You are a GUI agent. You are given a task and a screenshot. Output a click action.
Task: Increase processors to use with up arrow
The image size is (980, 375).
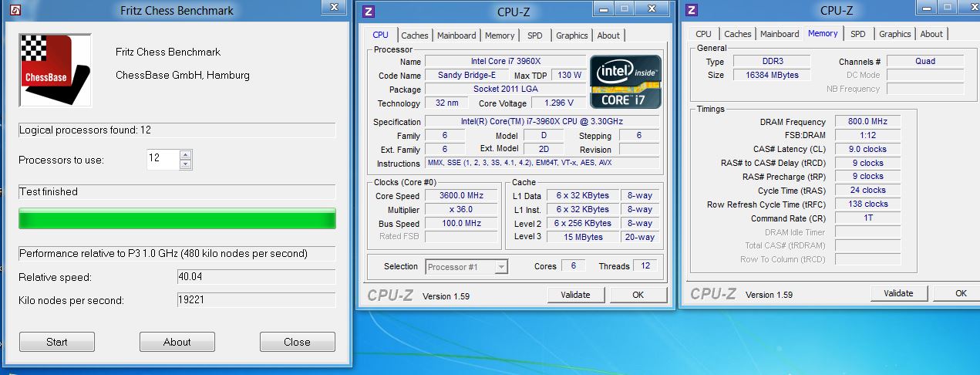[185, 154]
